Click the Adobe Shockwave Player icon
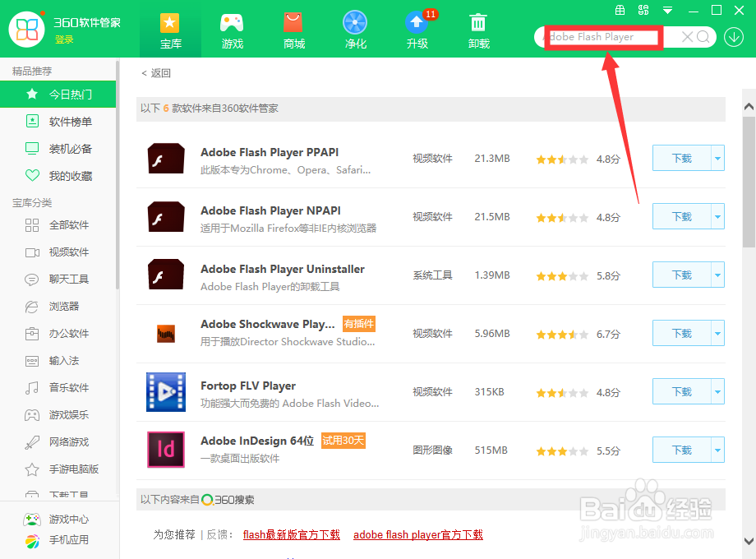Viewport: 756px width, 559px height. 166,333
